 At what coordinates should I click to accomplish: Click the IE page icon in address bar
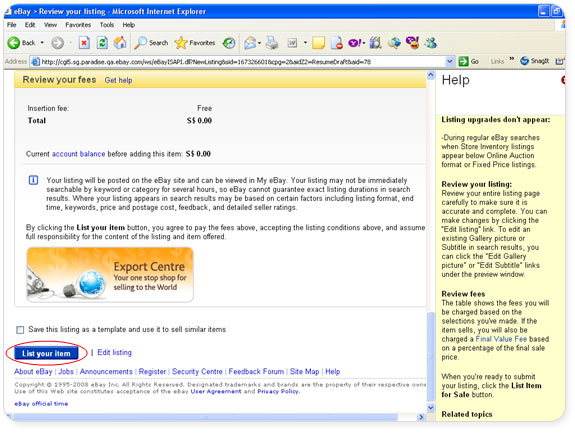(x=36, y=61)
